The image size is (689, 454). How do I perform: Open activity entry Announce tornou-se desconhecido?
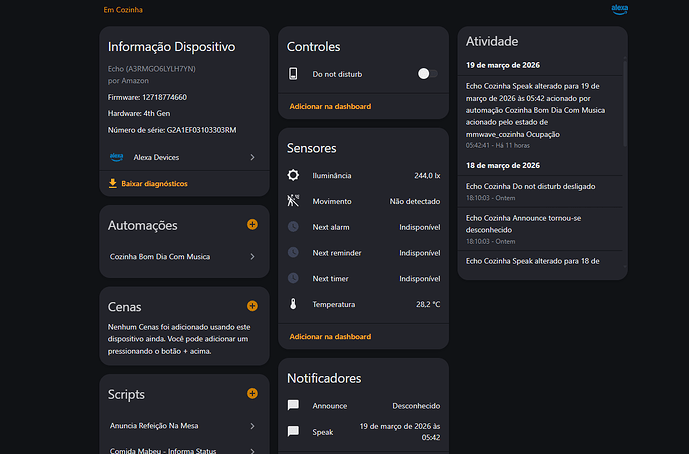pos(540,229)
